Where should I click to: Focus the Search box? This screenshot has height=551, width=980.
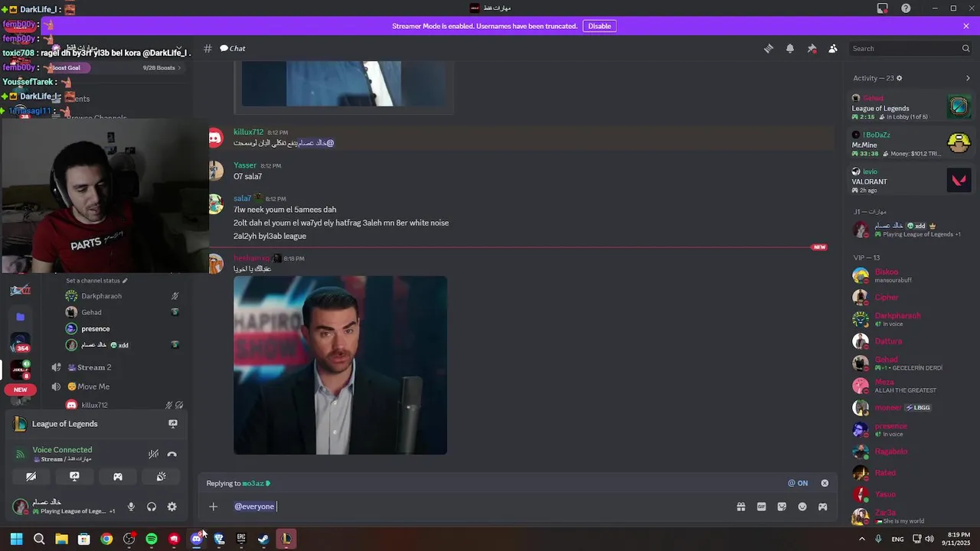(911, 48)
